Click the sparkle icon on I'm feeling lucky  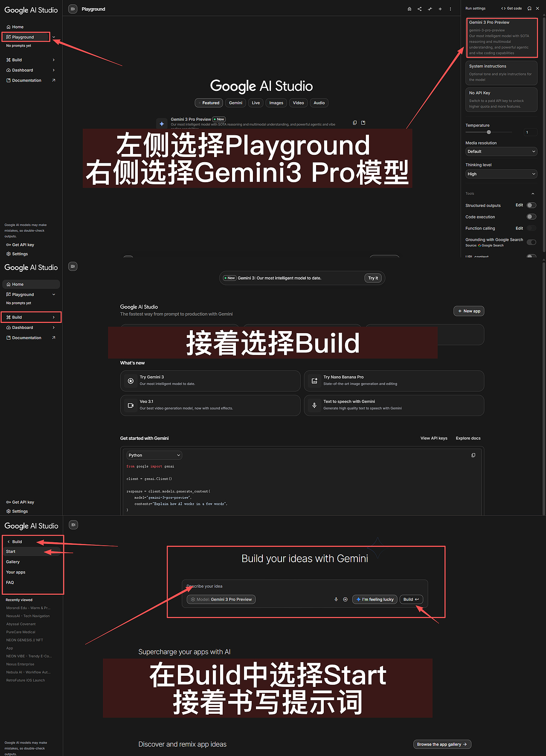point(358,599)
